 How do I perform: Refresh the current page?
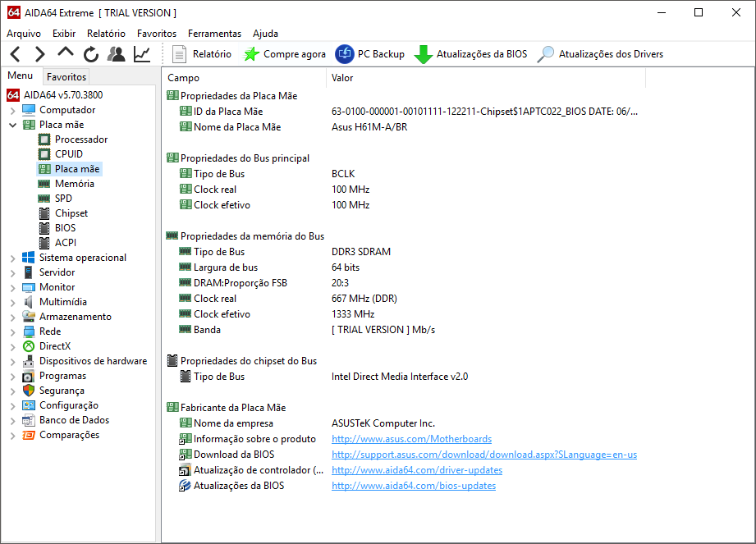click(90, 54)
